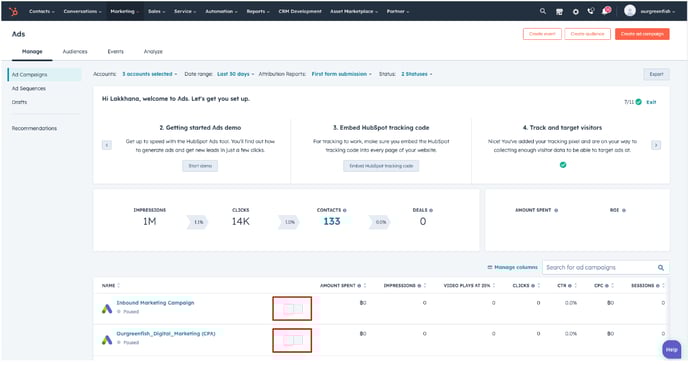Click Google Ads icon for Ourgreenfish_Digital_Marketing row
The height and width of the screenshot is (365, 688).
[x=107, y=340]
